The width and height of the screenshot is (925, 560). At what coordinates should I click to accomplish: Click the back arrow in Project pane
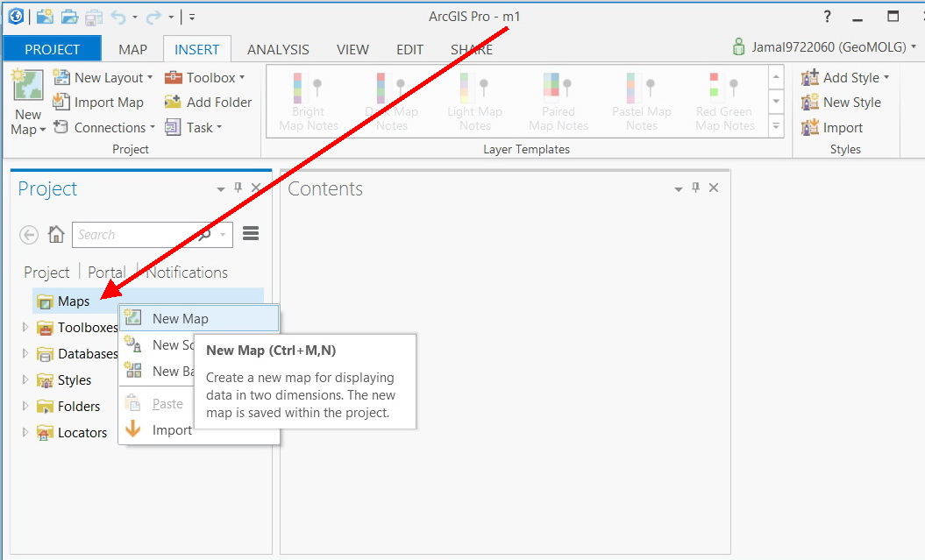coord(29,235)
